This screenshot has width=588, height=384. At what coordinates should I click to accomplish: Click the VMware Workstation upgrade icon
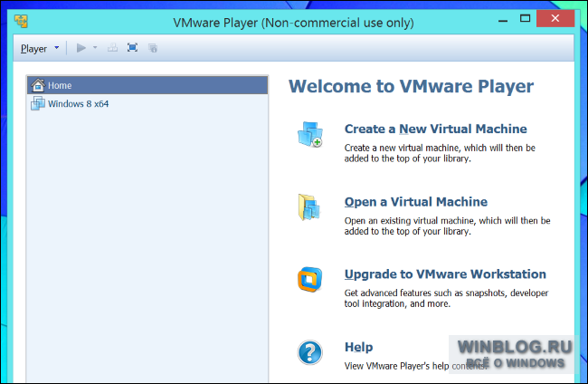point(309,280)
